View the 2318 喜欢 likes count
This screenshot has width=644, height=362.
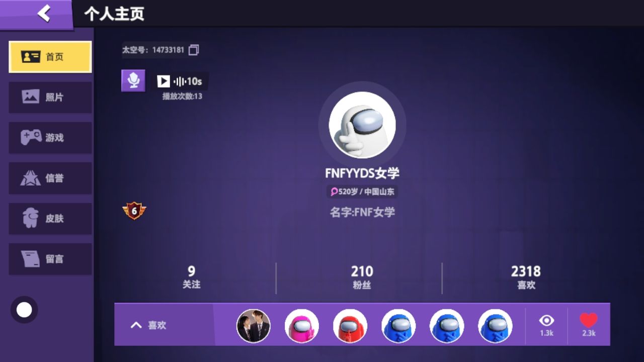tap(526, 278)
